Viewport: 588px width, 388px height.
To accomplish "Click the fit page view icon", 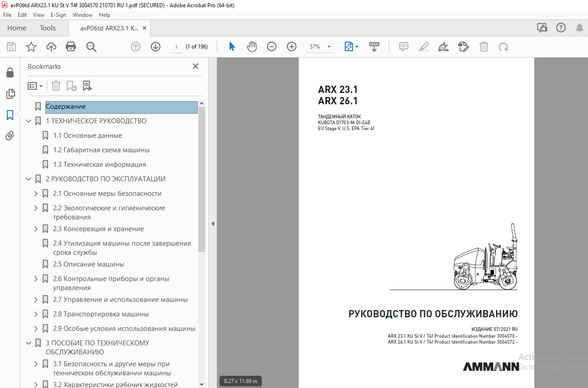I will pos(348,47).
